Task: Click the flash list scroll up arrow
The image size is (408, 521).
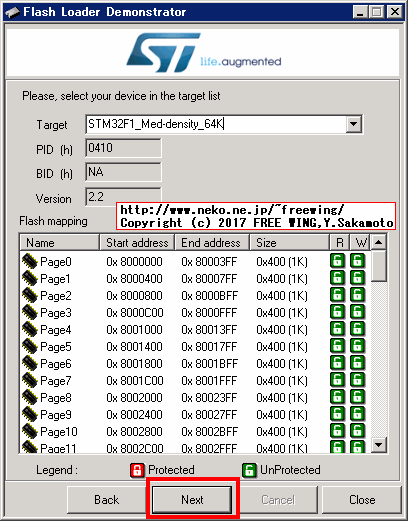Action: click(x=379, y=242)
